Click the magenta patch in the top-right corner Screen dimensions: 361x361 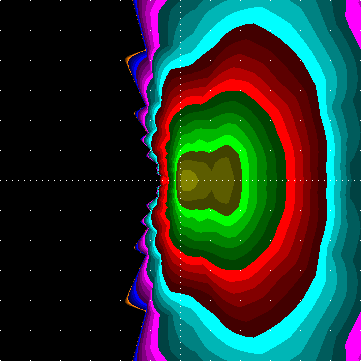[x=354, y=13]
